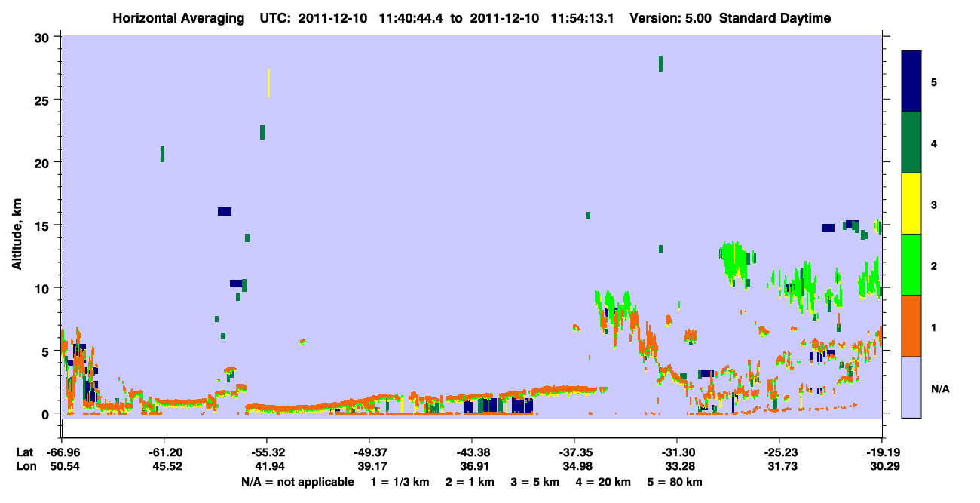Click the dark green color bar segment labeled 4
Screen dimensions: 980x503
point(911,143)
